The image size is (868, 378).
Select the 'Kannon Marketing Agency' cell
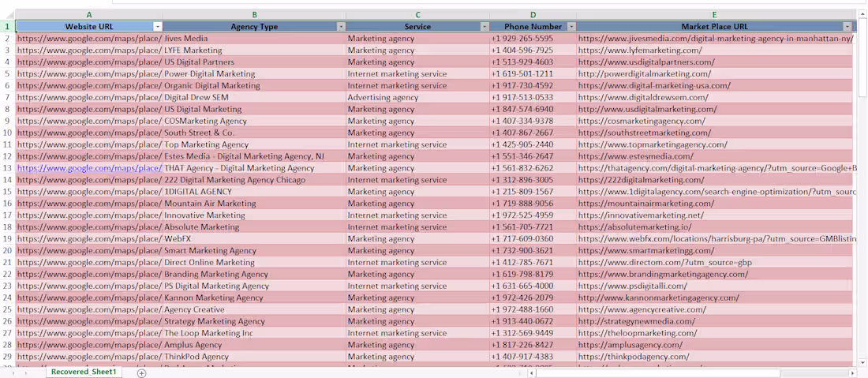(254, 298)
